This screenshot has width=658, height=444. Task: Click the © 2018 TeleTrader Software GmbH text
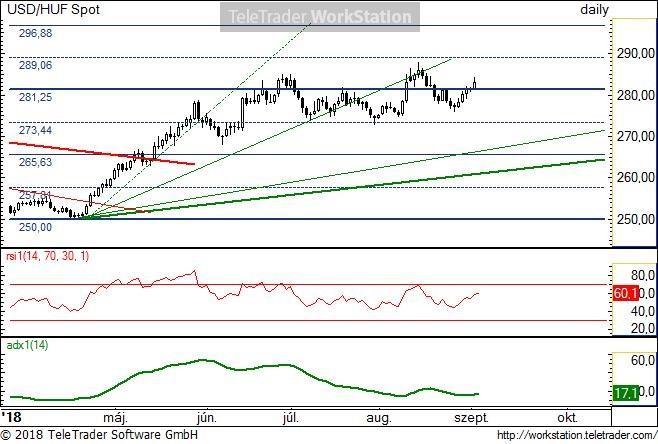tap(99, 435)
